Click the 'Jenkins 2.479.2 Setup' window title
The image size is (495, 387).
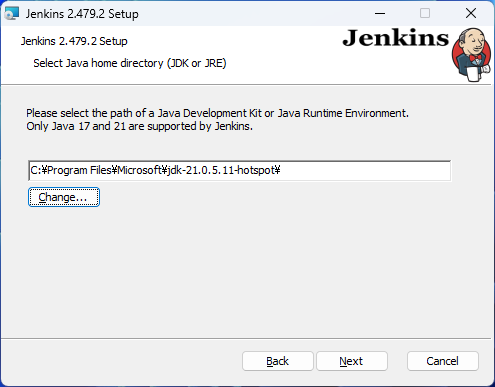[x=82, y=14]
